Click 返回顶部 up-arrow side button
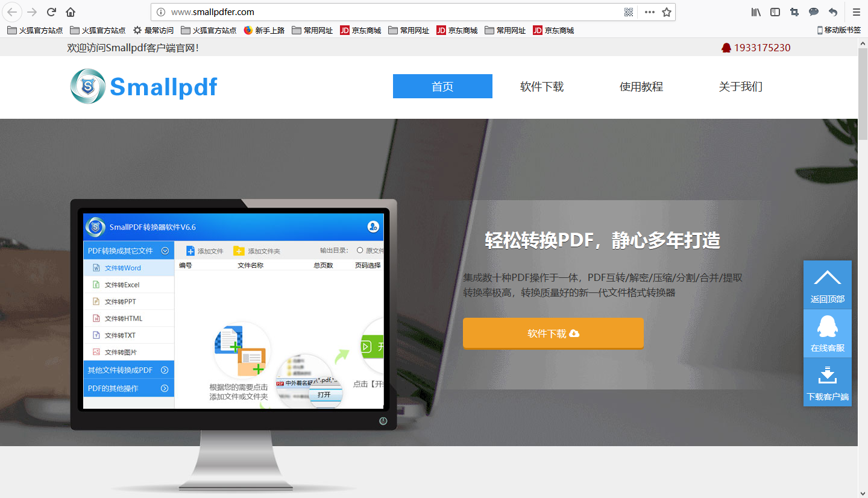The width and height of the screenshot is (868, 498). pos(828,285)
